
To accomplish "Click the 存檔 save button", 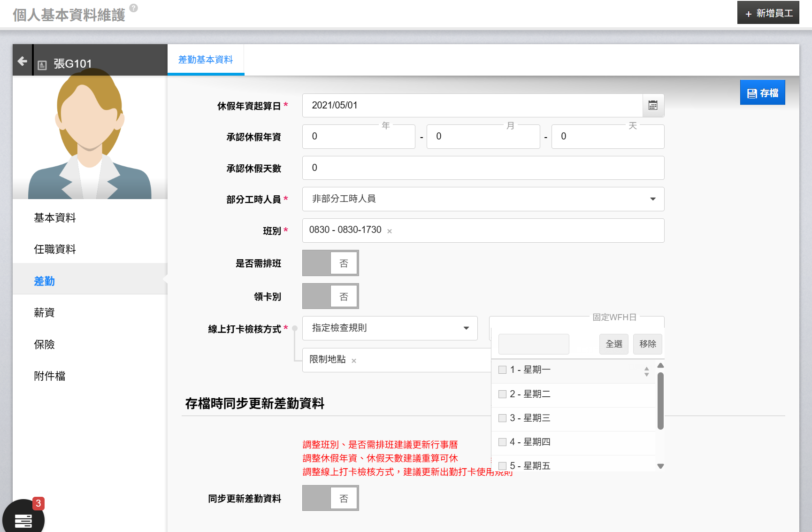I will 762,93.
